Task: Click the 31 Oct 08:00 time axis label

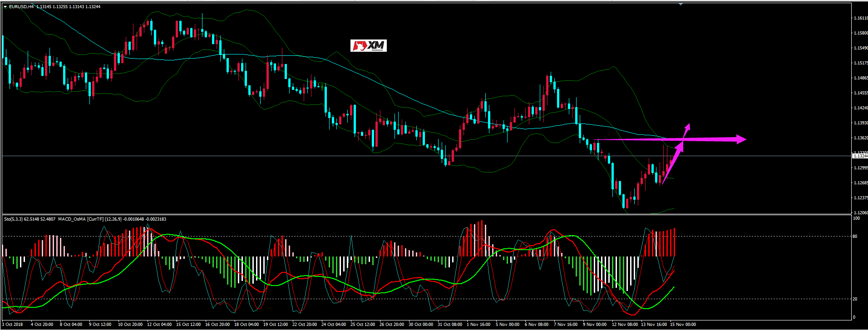Action: coord(450,325)
